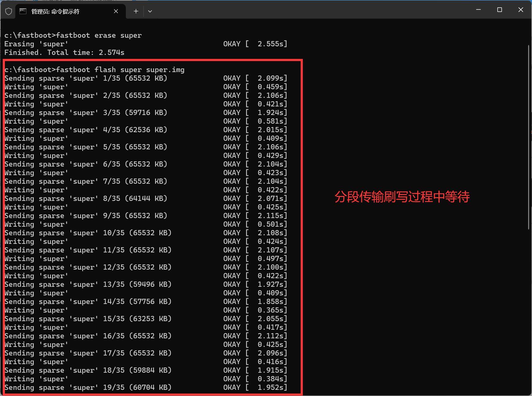The width and height of the screenshot is (532, 396).
Task: Click the 'Sending sparse 15/35 (63253 KB)' line
Action: click(x=88, y=319)
